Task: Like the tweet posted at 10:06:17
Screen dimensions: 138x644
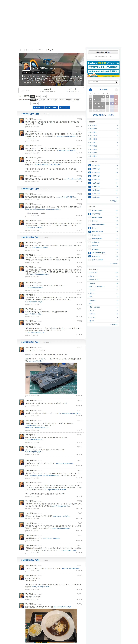Action: 82,216
